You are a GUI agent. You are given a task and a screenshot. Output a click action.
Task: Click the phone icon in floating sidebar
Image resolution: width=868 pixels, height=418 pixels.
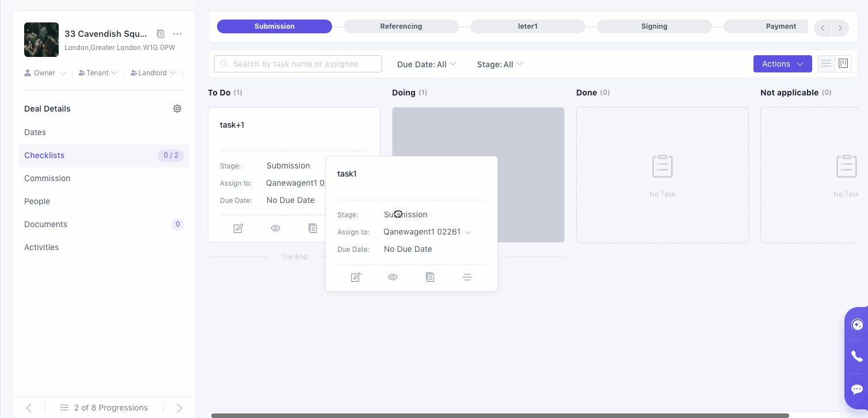coord(856,356)
